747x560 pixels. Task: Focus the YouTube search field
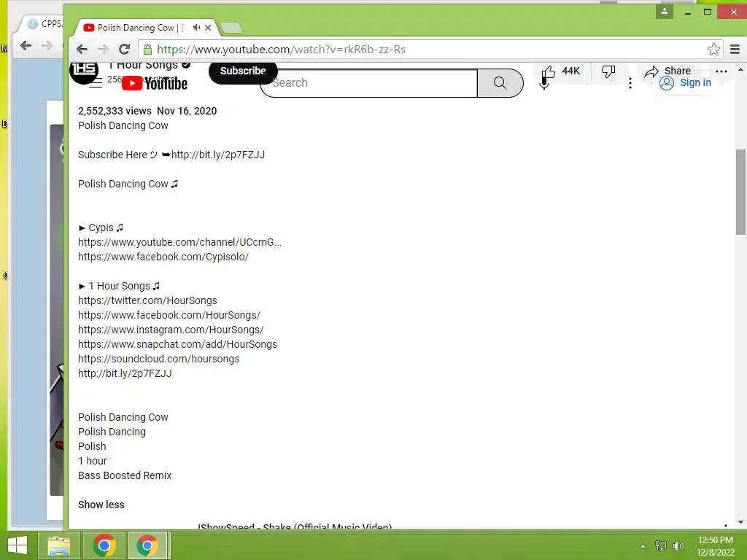(x=369, y=83)
